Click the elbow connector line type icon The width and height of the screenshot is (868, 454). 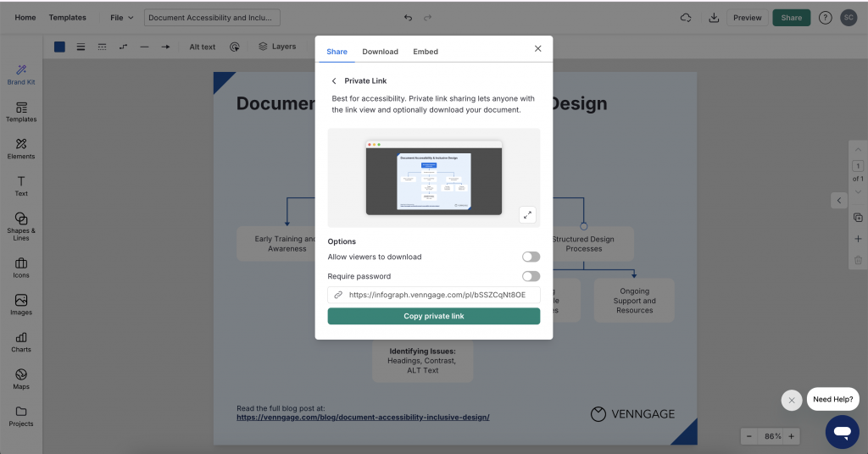(x=124, y=47)
